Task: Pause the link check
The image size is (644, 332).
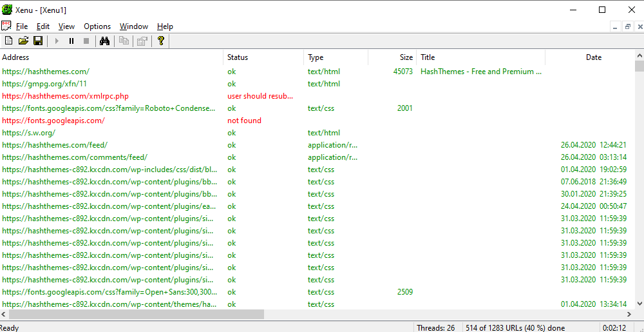Action: pyautogui.click(x=71, y=41)
